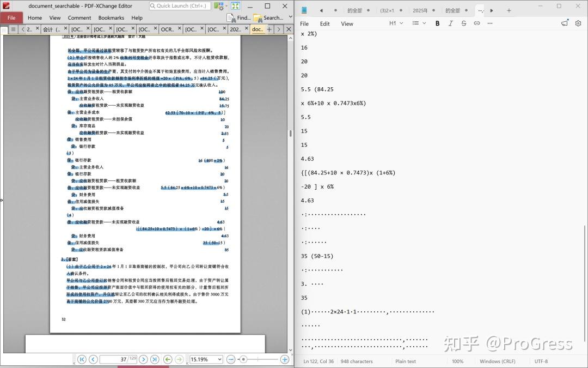Close all tabs with the X at tab bar end
The image size is (588, 368).
[x=289, y=29]
